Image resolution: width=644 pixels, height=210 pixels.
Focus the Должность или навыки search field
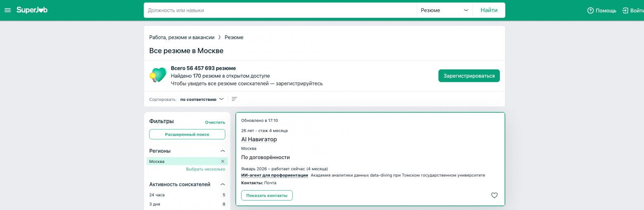280,10
